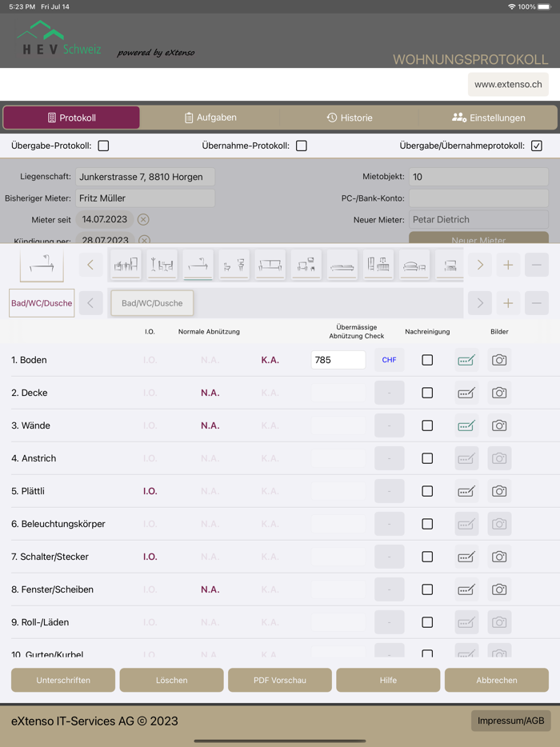Select the double bed with nightstand icon
This screenshot has height=747, width=560.
pos(414,265)
